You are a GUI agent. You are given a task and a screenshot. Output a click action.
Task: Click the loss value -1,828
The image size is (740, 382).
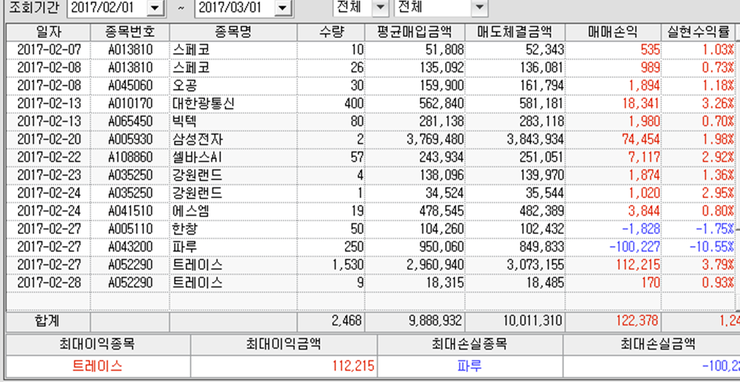coord(641,229)
